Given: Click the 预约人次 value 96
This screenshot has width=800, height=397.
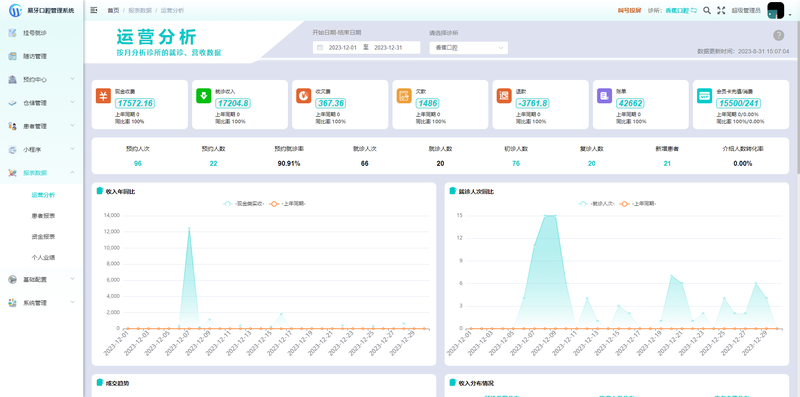Looking at the screenshot, I should (138, 164).
